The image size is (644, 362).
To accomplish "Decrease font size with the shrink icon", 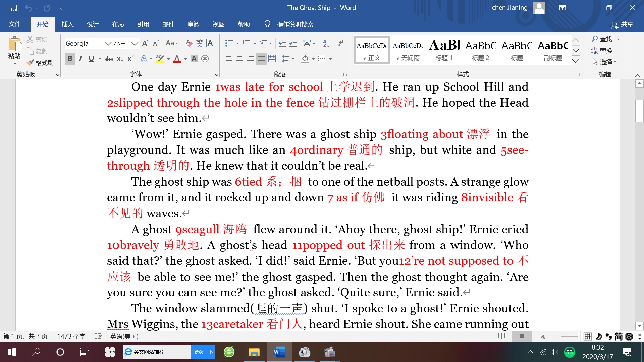I will [x=156, y=43].
